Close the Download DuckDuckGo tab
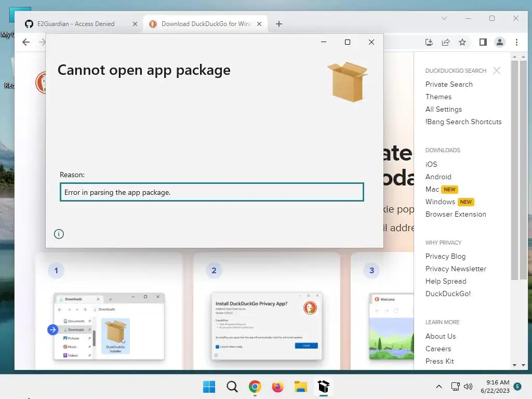This screenshot has height=399, width=532. click(259, 24)
